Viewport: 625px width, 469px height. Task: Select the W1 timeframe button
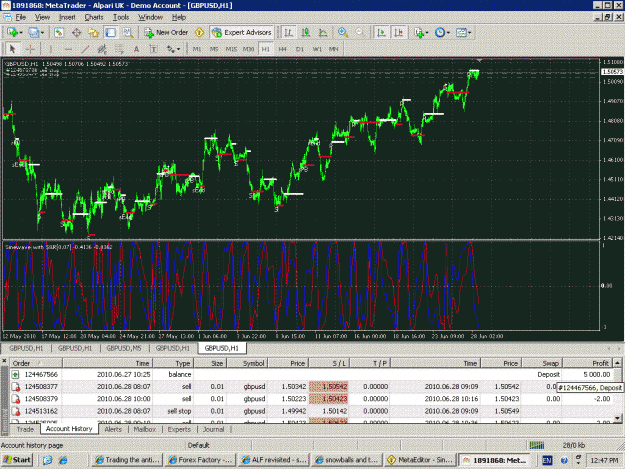[317, 49]
